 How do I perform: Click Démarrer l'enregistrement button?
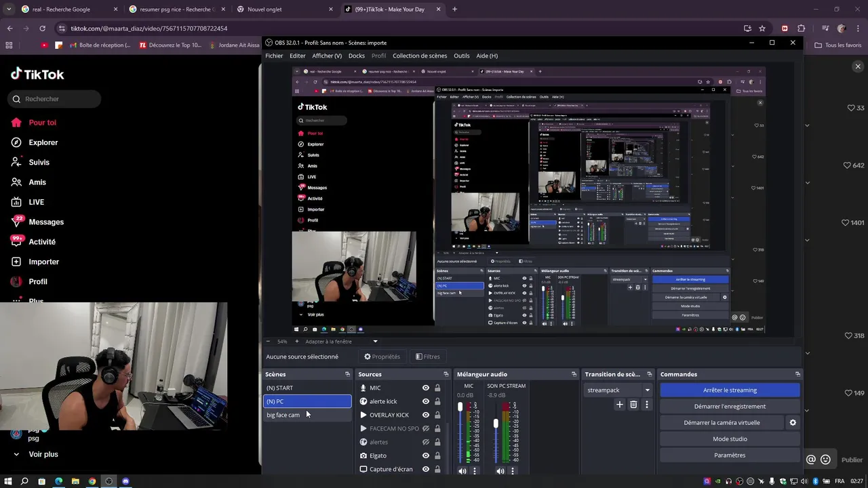pos(730,406)
